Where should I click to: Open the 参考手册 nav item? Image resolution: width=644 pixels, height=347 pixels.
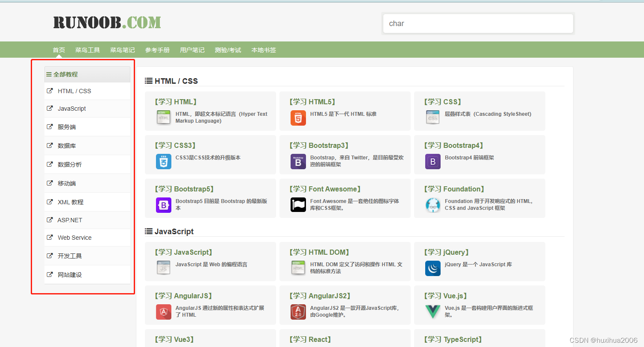tap(157, 50)
